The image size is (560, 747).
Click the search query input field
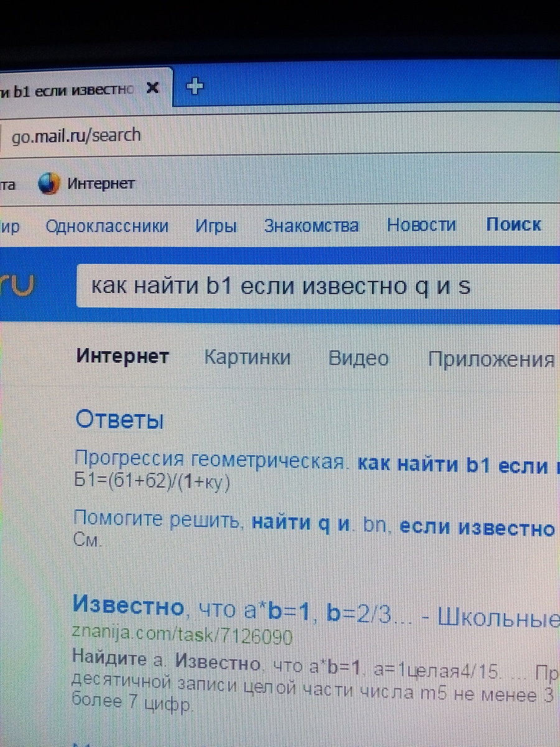(x=317, y=286)
